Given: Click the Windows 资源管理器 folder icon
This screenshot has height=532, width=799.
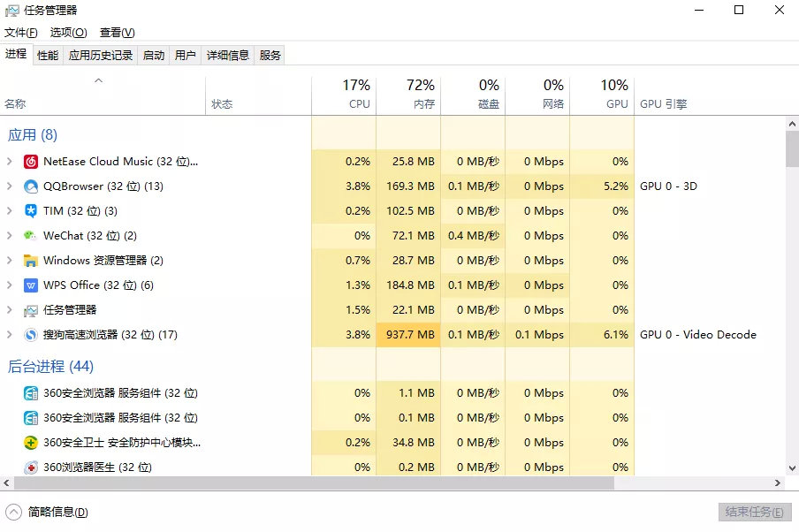Looking at the screenshot, I should pyautogui.click(x=31, y=261).
